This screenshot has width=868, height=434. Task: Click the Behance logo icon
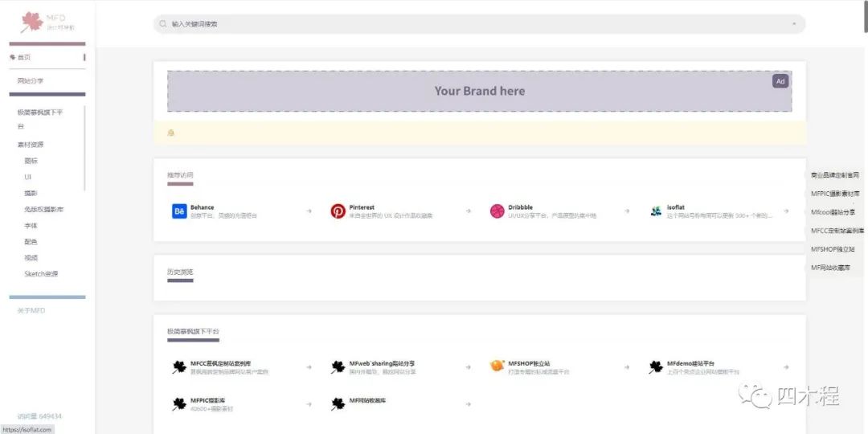179,211
